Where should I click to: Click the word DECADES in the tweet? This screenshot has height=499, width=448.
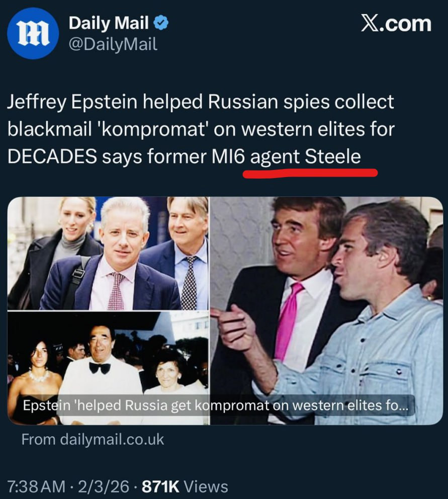[52, 157]
